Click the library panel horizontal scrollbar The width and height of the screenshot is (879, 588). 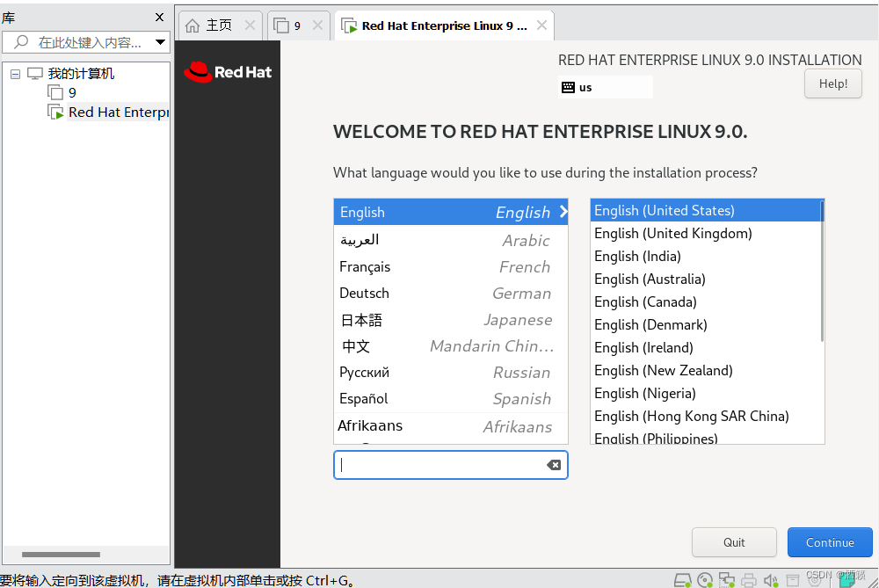coord(62,555)
